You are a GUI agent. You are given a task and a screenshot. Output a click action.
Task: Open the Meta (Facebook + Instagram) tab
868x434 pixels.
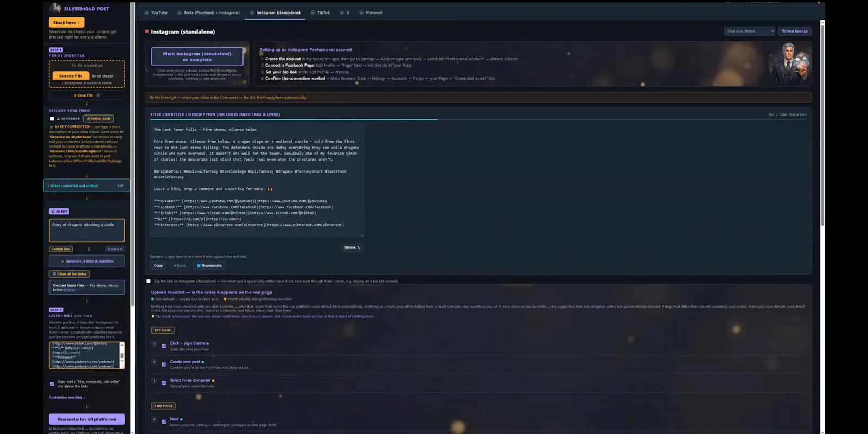(208, 12)
